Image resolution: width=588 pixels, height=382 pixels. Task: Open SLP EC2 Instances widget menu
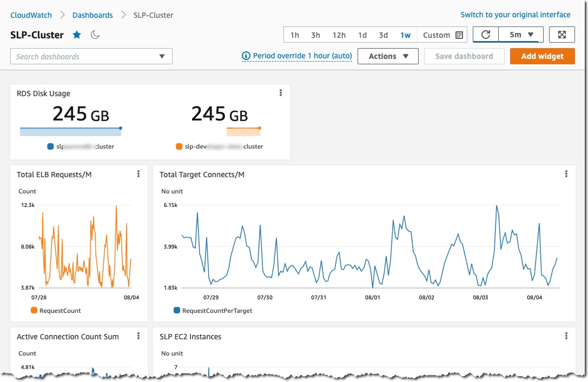point(566,336)
